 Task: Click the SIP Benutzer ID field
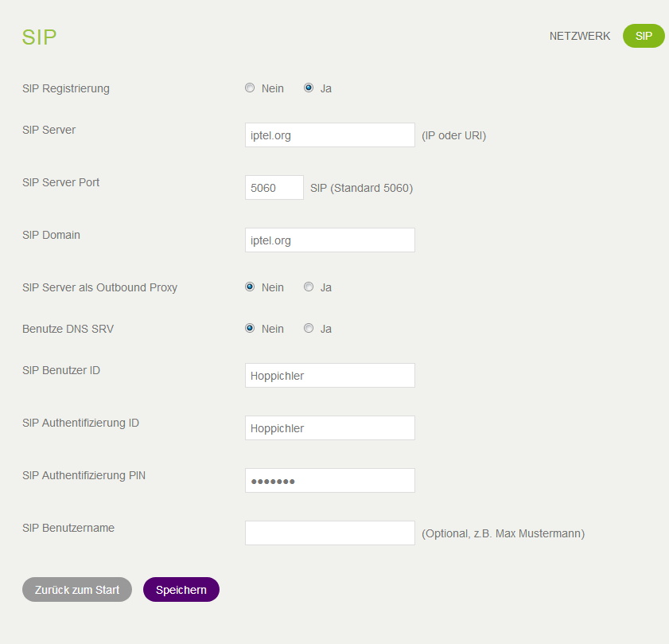click(x=330, y=376)
